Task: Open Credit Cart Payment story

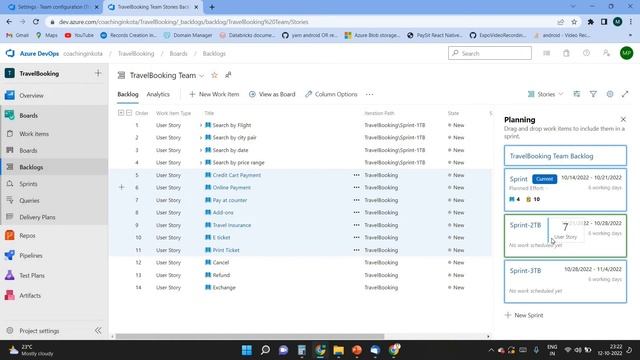Action: [237, 175]
